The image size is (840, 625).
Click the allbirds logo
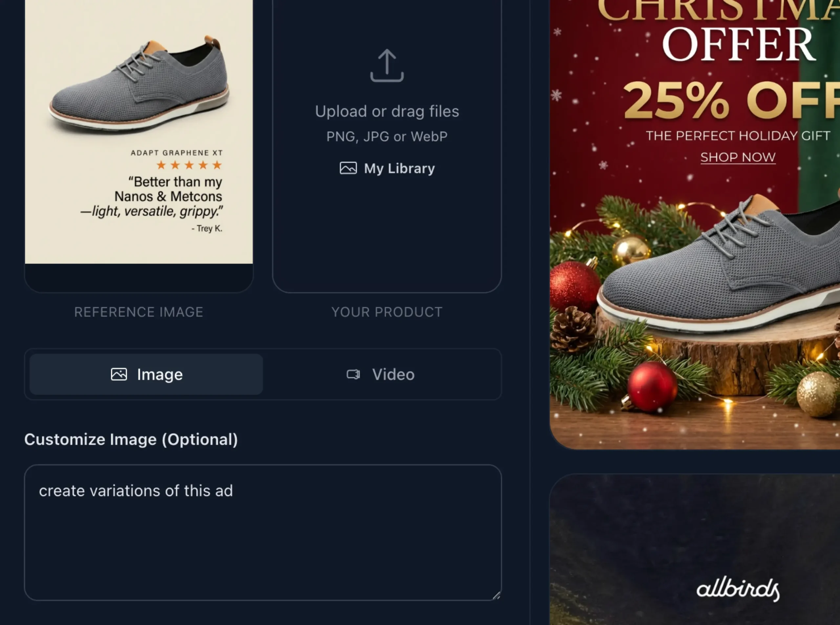click(738, 589)
